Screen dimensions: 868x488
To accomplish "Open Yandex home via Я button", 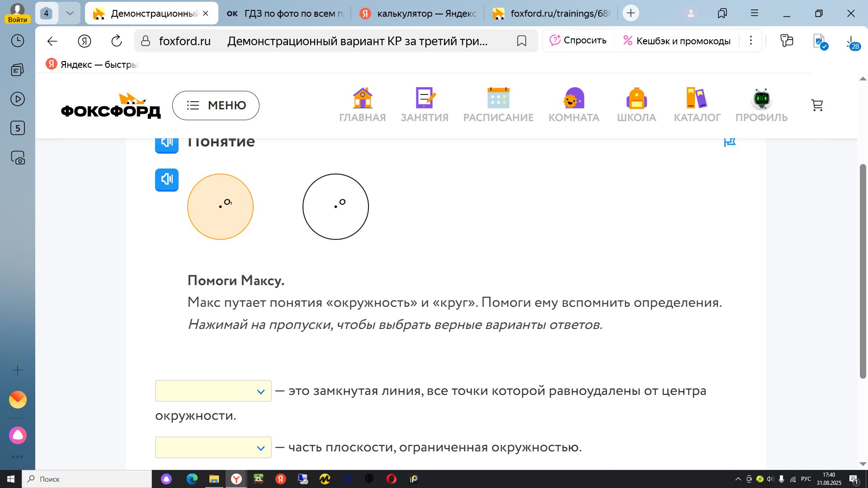I will point(85,41).
